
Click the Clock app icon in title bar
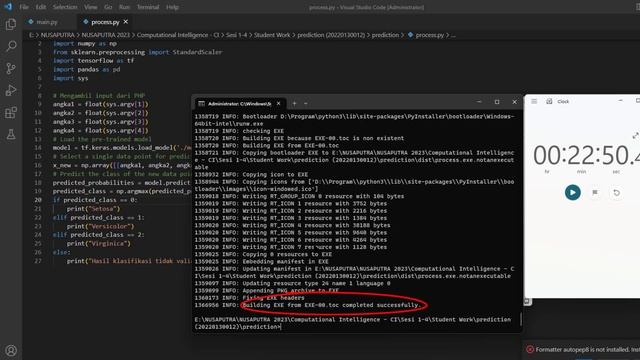549,101
